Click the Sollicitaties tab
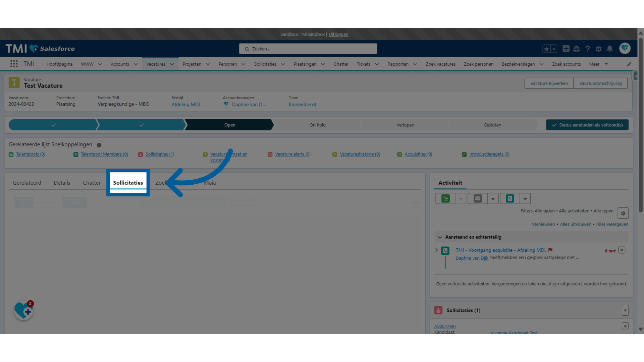This screenshot has height=362, width=644. (x=128, y=183)
